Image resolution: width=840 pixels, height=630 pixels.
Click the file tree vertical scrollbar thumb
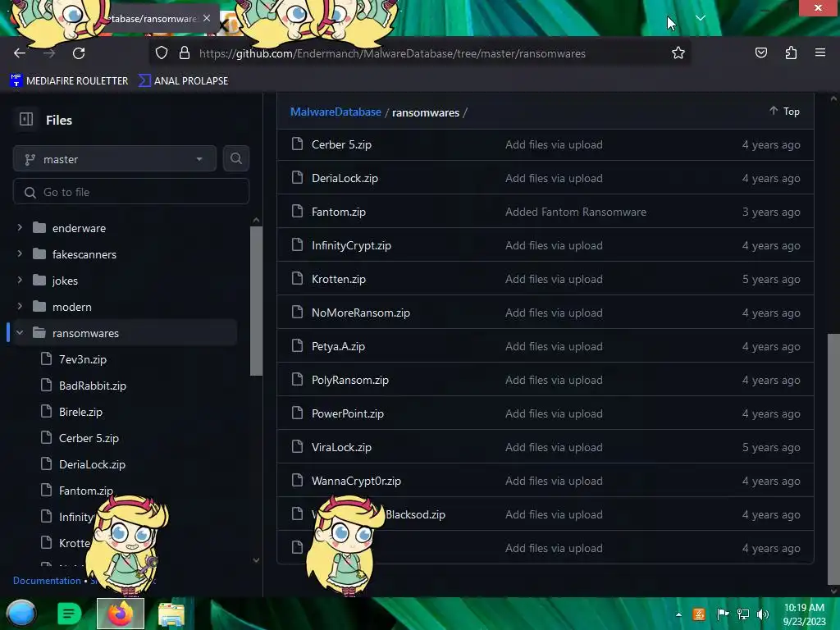(256, 301)
